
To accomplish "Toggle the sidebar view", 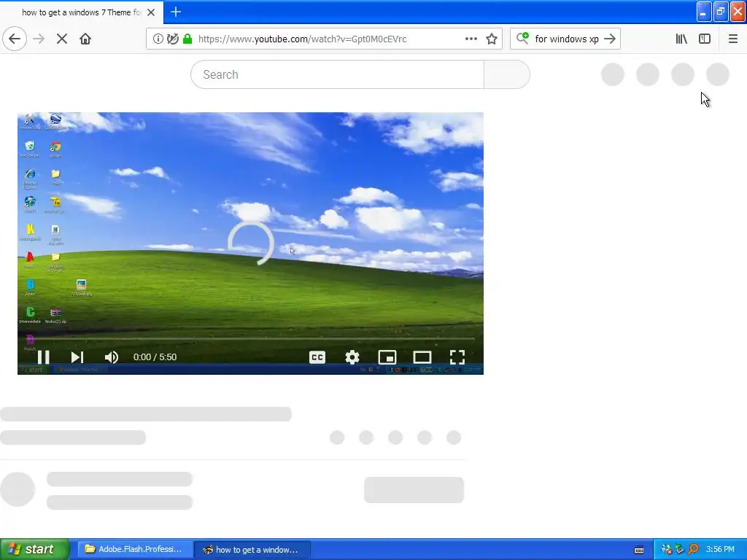I will coord(705,39).
